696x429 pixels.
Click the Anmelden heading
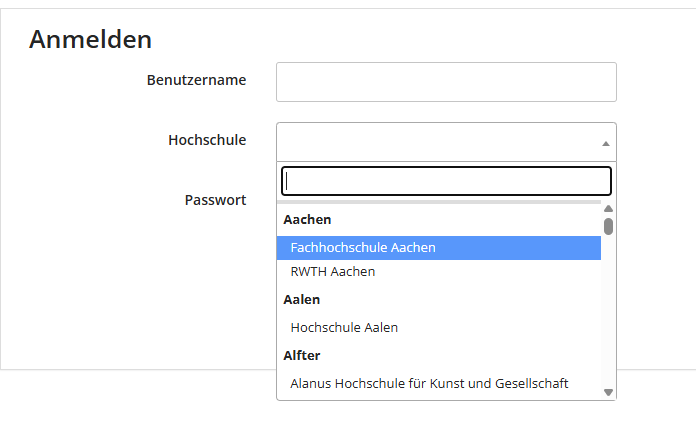tap(90, 40)
